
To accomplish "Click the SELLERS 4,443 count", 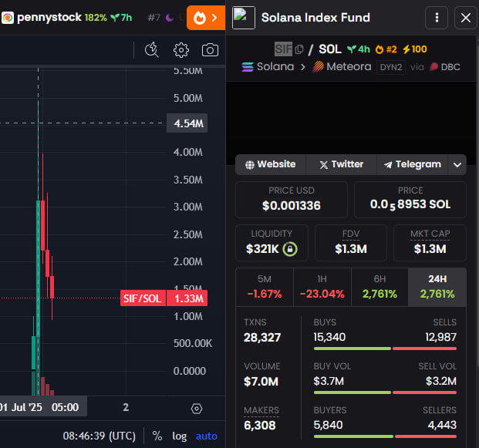I will point(442,425).
